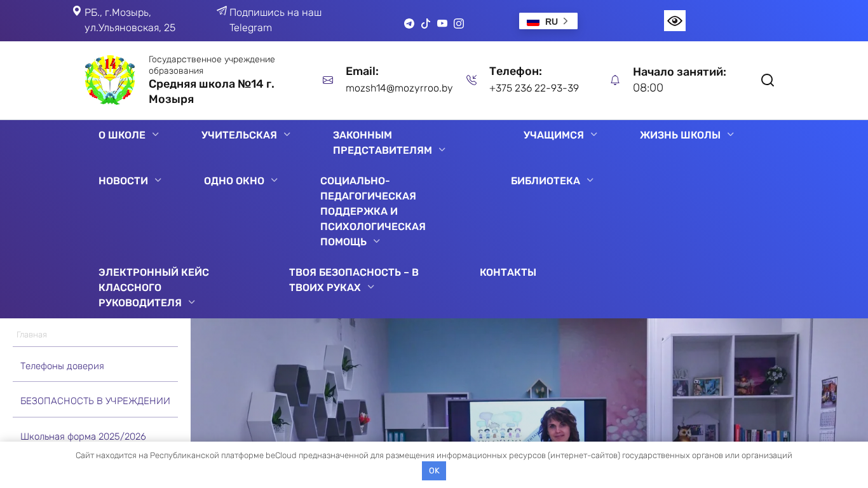The width and height of the screenshot is (868, 488).
Task: Open the ТВОЯ БЕЗОПАСНОСТЬ – В ТВОИХ РУКАХ menu
Action: point(354,280)
